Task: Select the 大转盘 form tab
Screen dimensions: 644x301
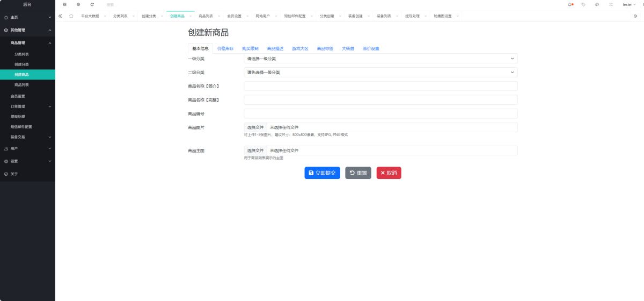Action: [348, 48]
